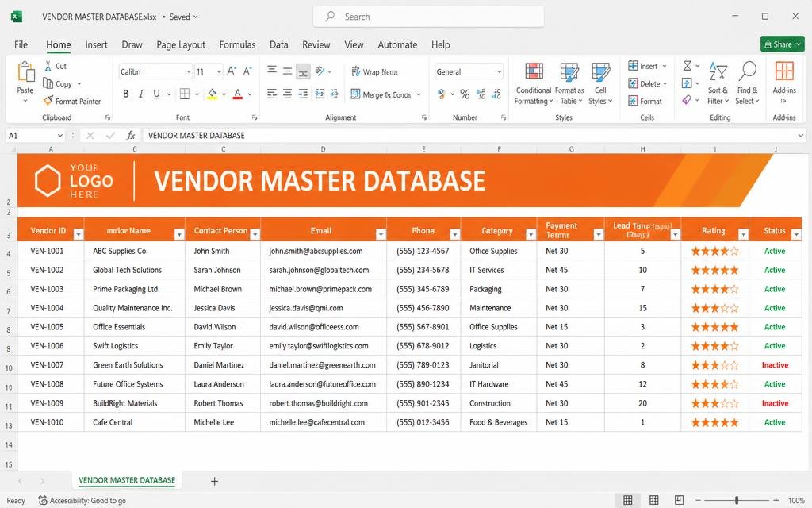Switch to the Page Layout tab
Viewport: 812px width, 508px height.
(x=181, y=44)
